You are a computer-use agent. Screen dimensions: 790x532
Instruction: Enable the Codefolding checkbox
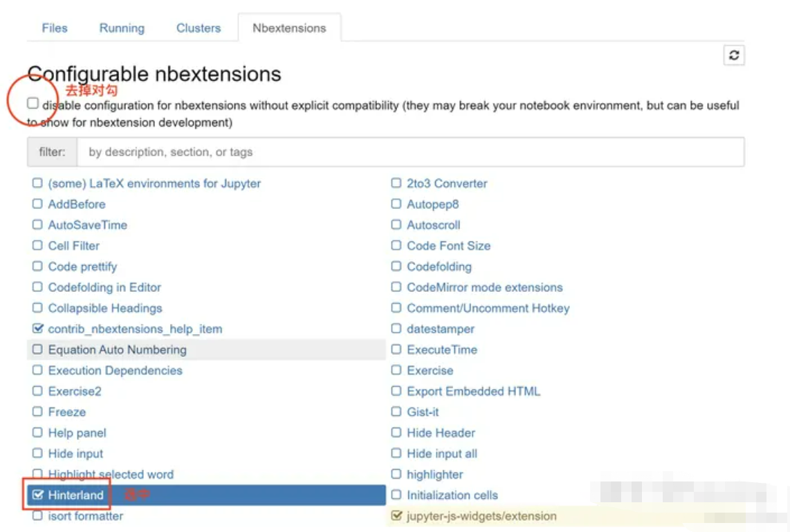coord(396,266)
